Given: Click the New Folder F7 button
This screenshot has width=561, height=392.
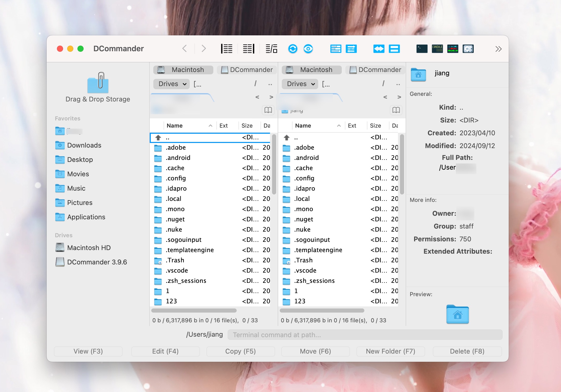Looking at the screenshot, I should pyautogui.click(x=390, y=351).
